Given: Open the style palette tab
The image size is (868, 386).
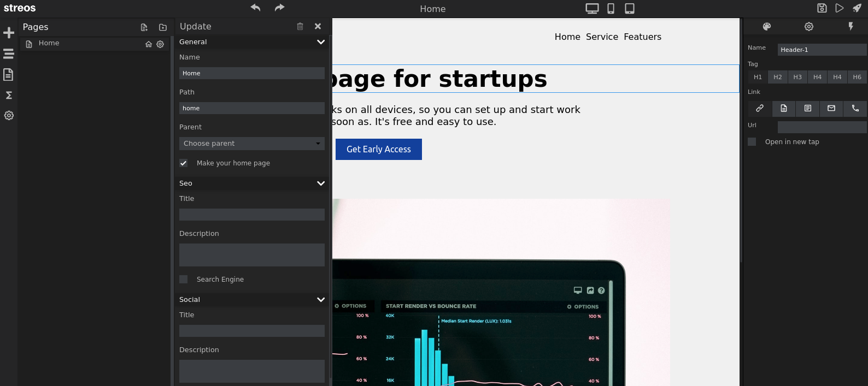Looking at the screenshot, I should tap(767, 26).
